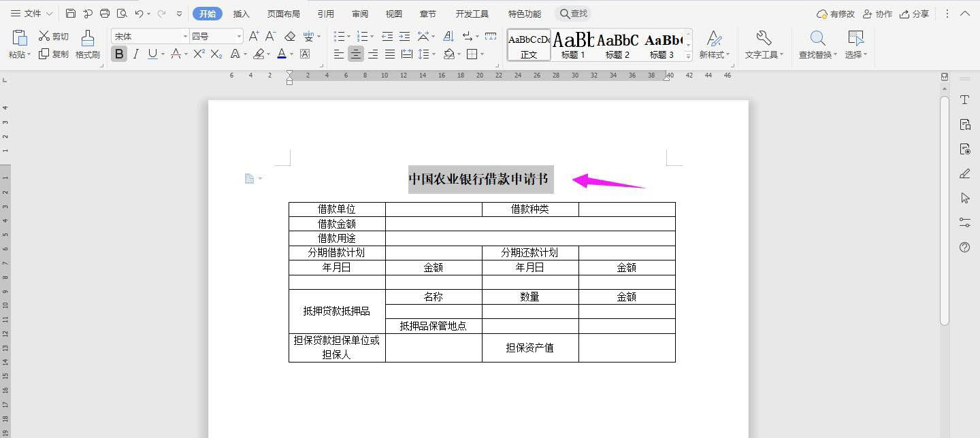Expand the styles gallery list
The image size is (980, 438).
click(688, 56)
